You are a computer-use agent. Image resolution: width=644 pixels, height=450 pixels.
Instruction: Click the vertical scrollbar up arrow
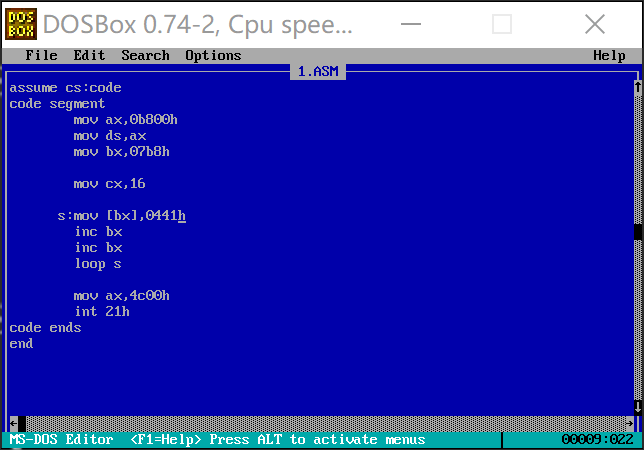pyautogui.click(x=637, y=88)
